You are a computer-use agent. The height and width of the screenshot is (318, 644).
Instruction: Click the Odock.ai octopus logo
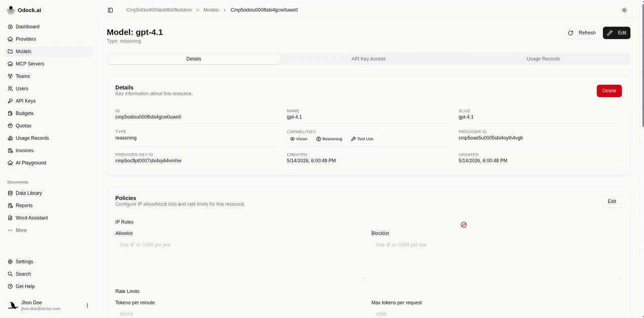[11, 10]
